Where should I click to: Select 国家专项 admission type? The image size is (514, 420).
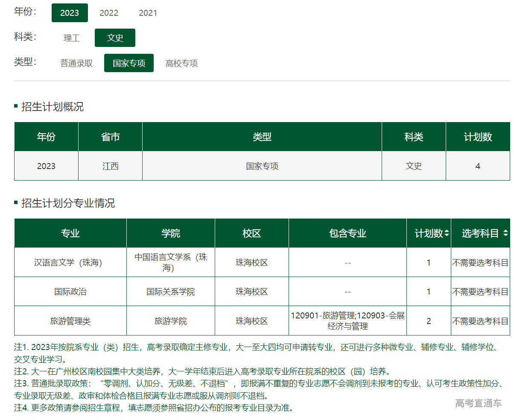coord(129,63)
